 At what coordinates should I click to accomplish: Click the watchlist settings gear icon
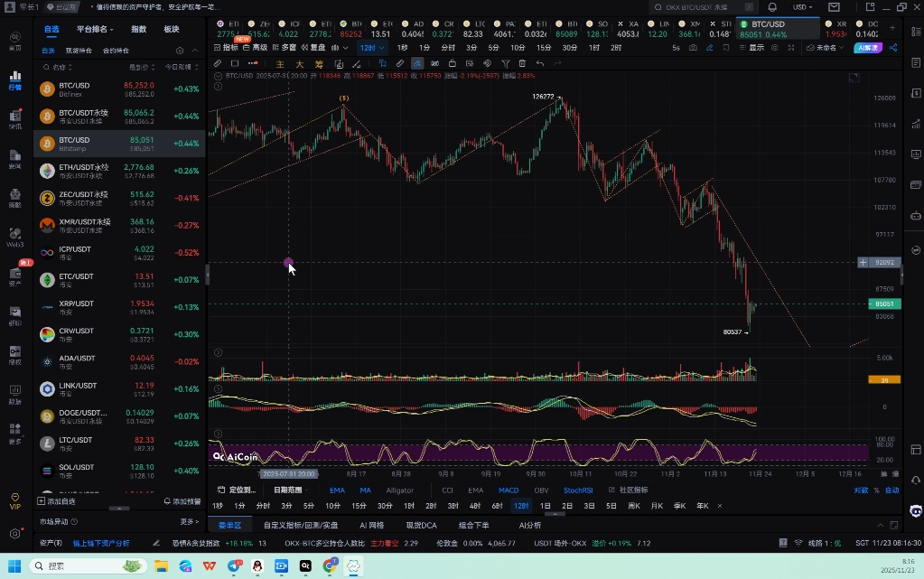point(181,51)
